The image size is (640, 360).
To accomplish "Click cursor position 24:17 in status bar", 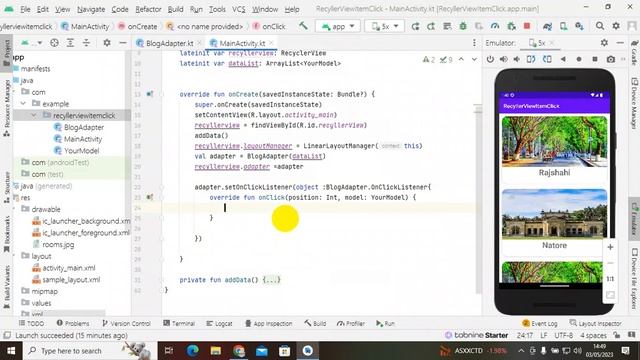I will click(x=524, y=335).
